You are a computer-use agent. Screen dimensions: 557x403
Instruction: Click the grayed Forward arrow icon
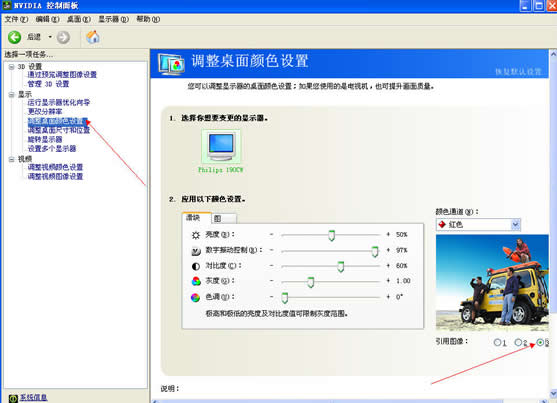click(63, 37)
